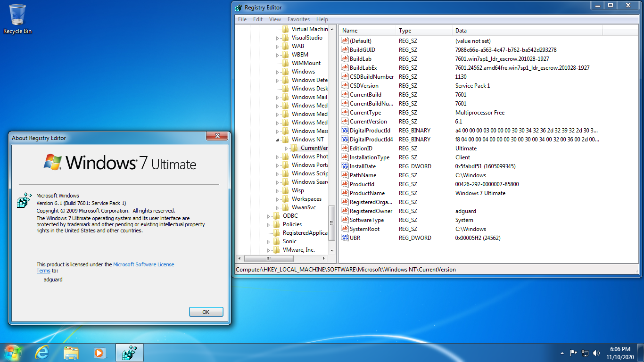Select the ProductId value row name
The image size is (644, 362).
(362, 184)
